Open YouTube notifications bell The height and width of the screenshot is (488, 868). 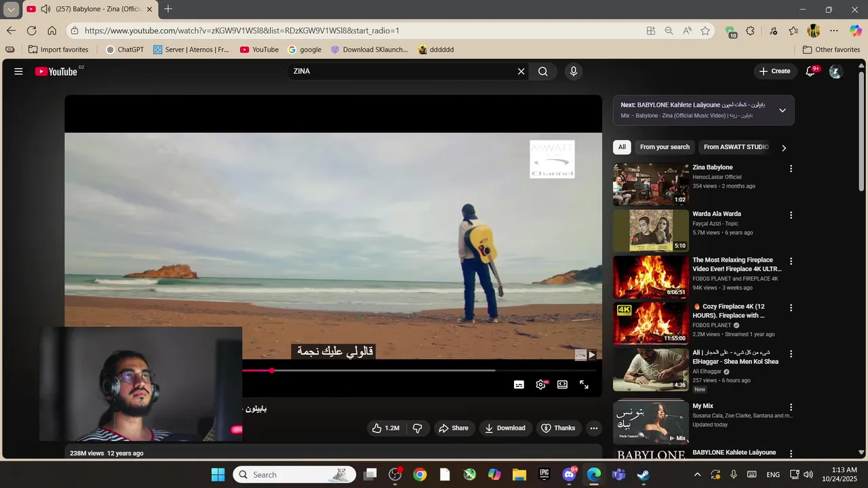(810, 71)
